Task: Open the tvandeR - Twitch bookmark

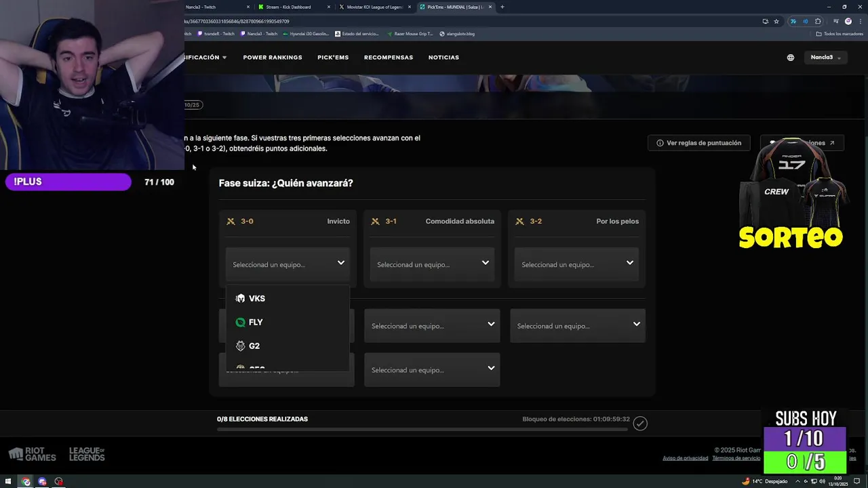Action: (x=216, y=33)
